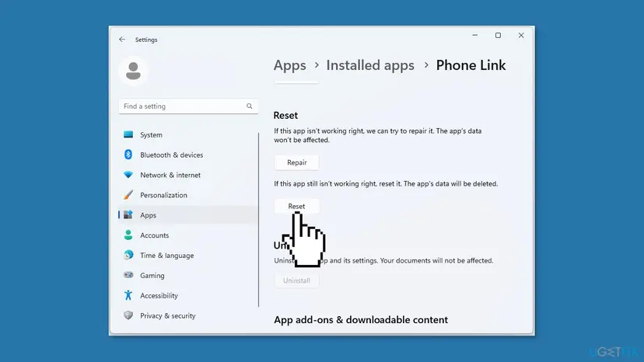Click the Accessibility figure icon

[x=128, y=295]
